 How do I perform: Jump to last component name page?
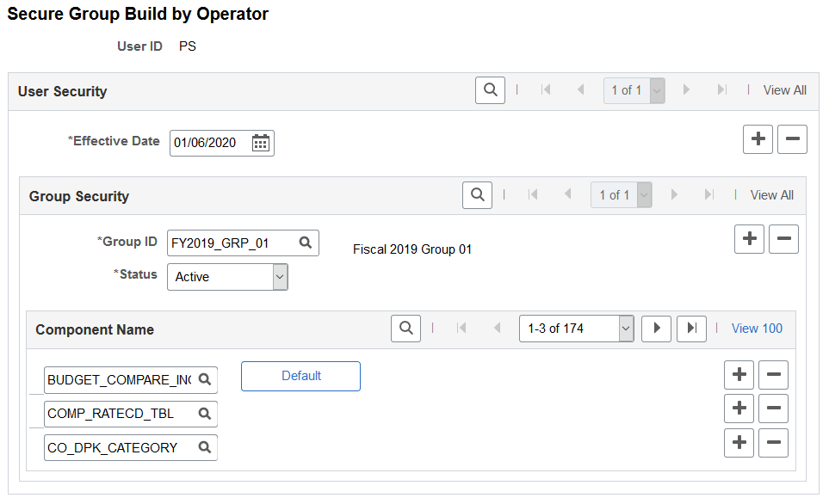click(691, 329)
